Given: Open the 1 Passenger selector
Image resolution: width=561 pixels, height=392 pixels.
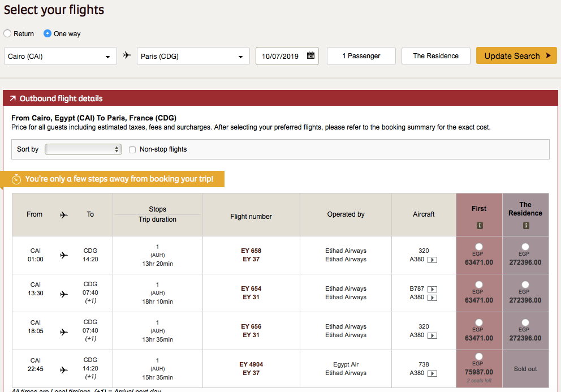Looking at the screenshot, I should point(361,56).
